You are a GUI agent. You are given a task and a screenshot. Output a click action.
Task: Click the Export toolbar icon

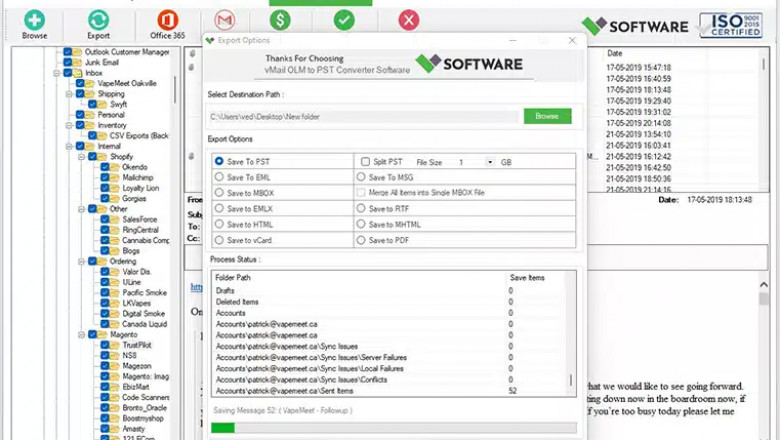click(x=98, y=20)
